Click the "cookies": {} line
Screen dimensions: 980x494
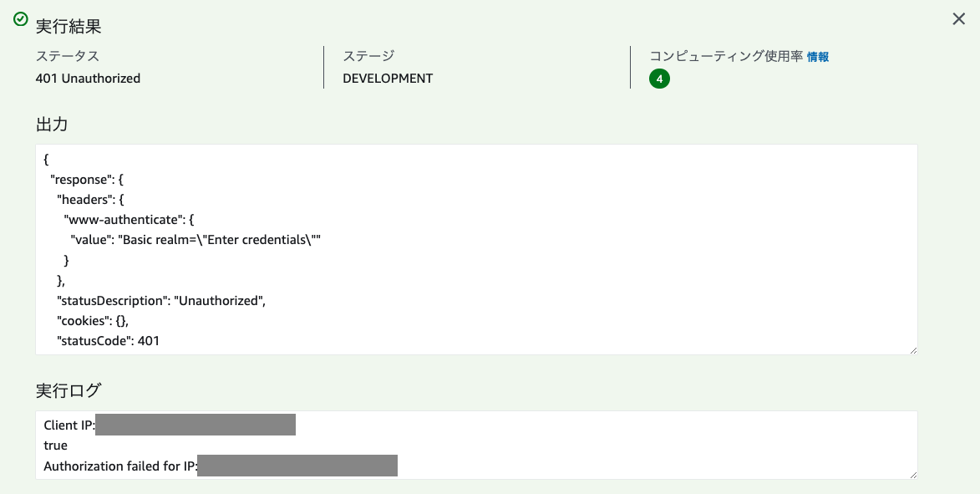[x=93, y=321]
